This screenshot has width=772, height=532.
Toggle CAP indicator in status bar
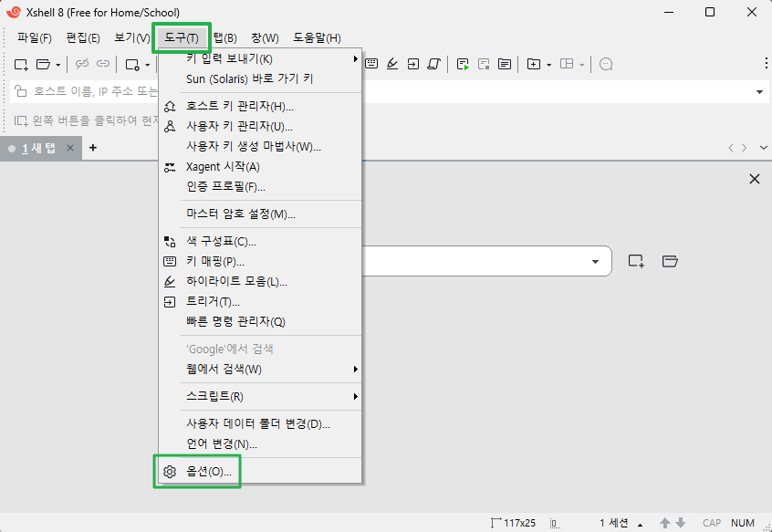712,522
